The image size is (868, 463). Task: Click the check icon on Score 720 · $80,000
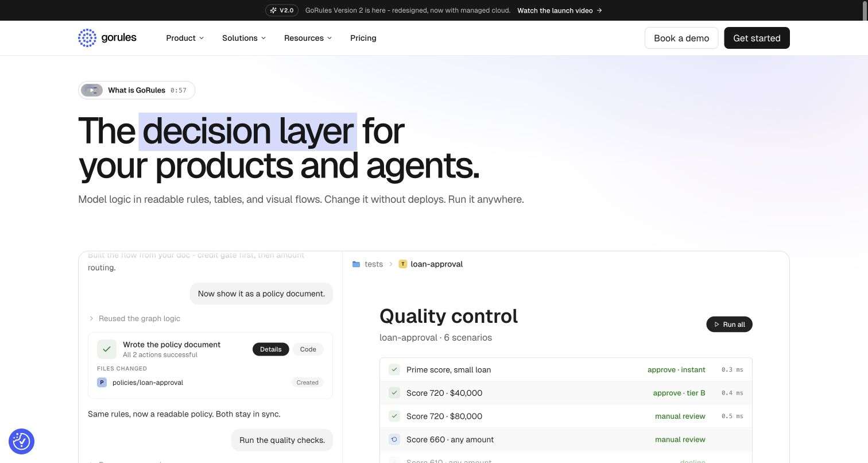(x=394, y=416)
